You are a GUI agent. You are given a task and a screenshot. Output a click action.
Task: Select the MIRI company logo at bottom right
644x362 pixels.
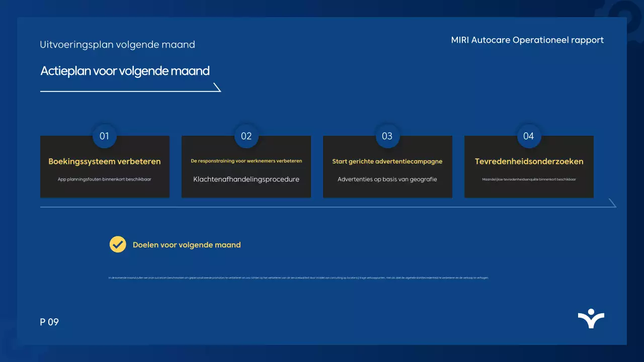(x=591, y=318)
